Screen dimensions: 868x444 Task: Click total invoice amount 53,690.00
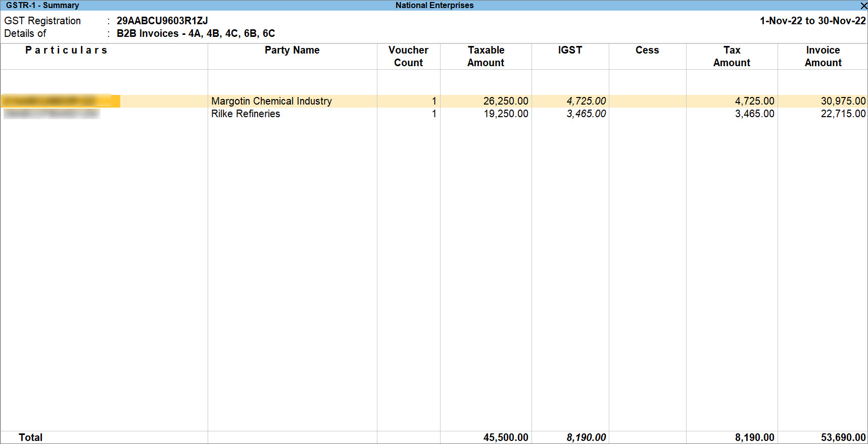[843, 437]
